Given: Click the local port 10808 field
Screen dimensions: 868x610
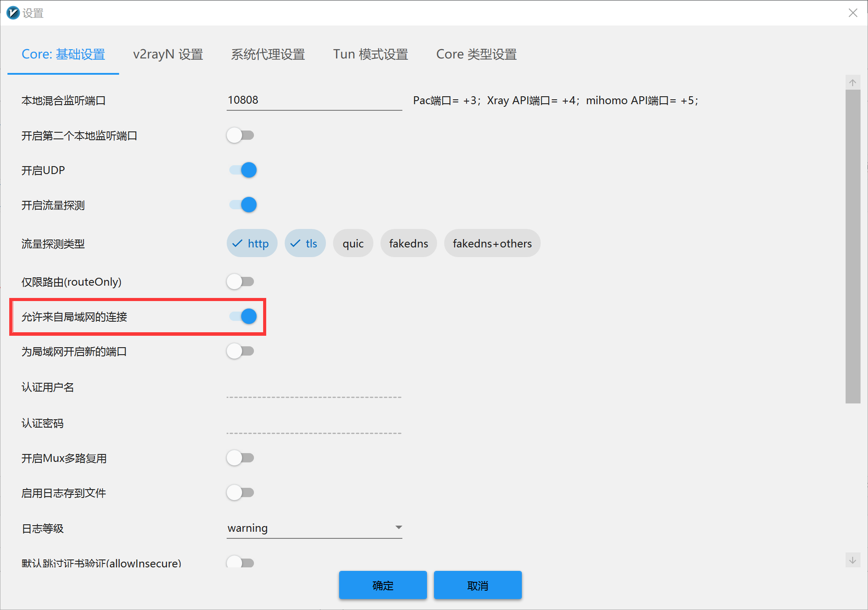Looking at the screenshot, I should click(314, 100).
